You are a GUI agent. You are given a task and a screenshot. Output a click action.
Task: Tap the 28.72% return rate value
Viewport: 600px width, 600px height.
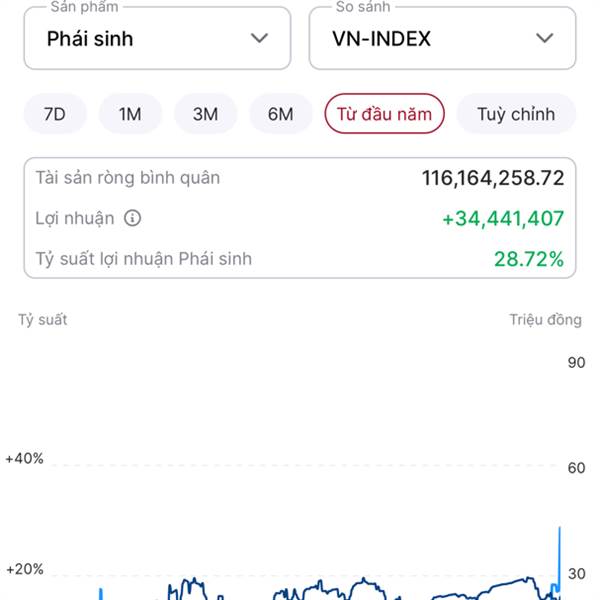tap(529, 259)
